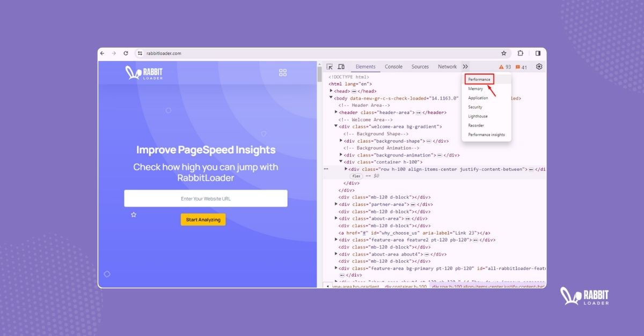Switch to the Console tab
Image resolution: width=644 pixels, height=336 pixels.
393,66
